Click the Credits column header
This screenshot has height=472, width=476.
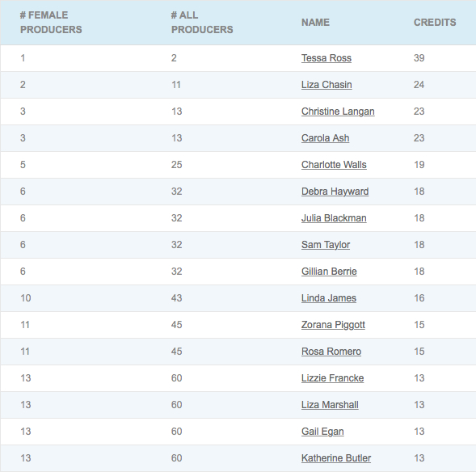coord(435,23)
